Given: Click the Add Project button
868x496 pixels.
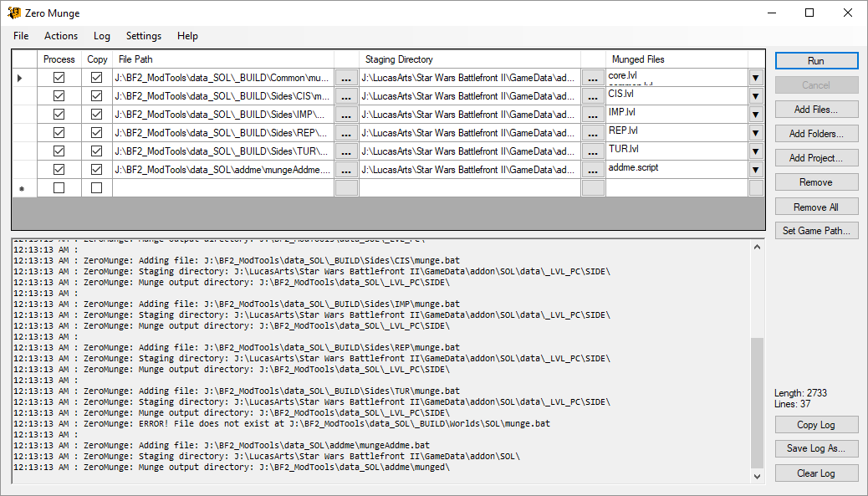Looking at the screenshot, I should pos(816,158).
